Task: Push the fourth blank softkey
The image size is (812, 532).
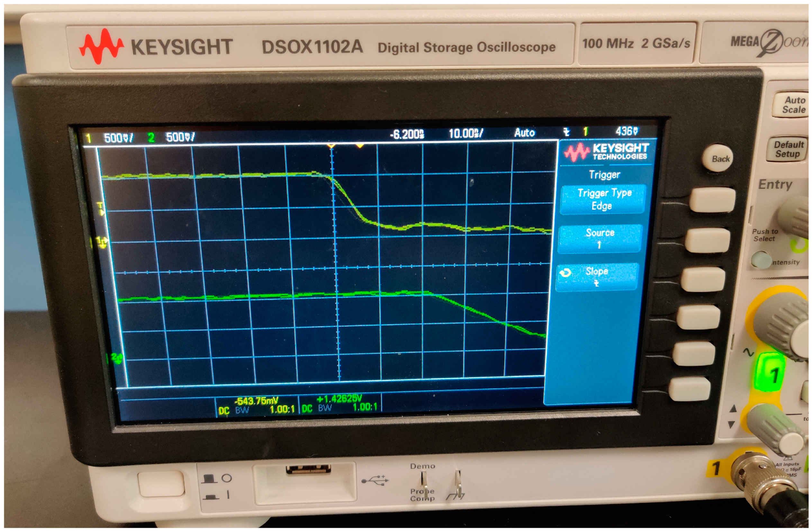Action: 699,317
